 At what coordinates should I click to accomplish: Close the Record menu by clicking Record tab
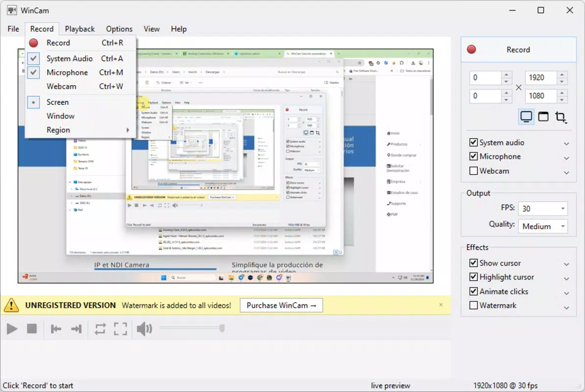(x=42, y=29)
